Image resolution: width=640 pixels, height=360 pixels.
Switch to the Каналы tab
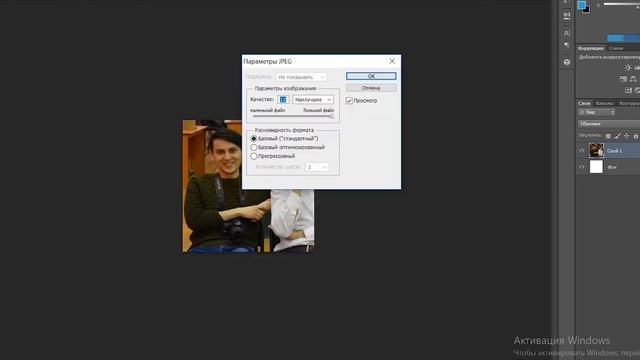tap(604, 103)
